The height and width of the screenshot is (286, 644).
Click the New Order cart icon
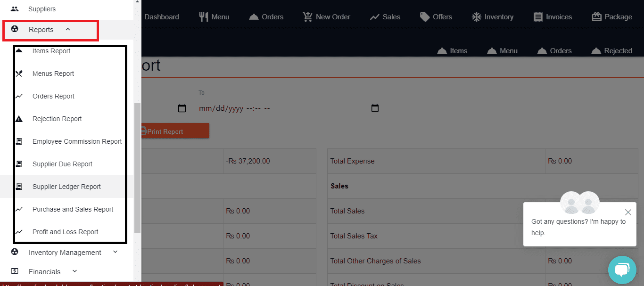307,17
